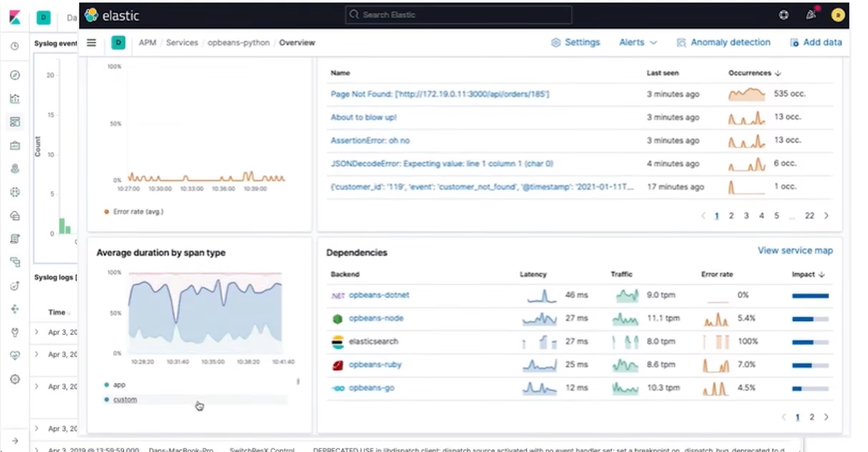The image size is (868, 452).
Task: Open View service map link
Action: point(795,250)
